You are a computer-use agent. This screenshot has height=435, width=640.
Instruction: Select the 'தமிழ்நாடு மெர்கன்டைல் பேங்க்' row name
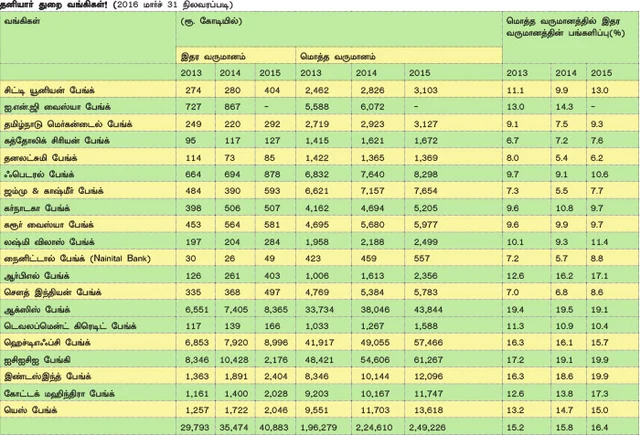(68, 124)
